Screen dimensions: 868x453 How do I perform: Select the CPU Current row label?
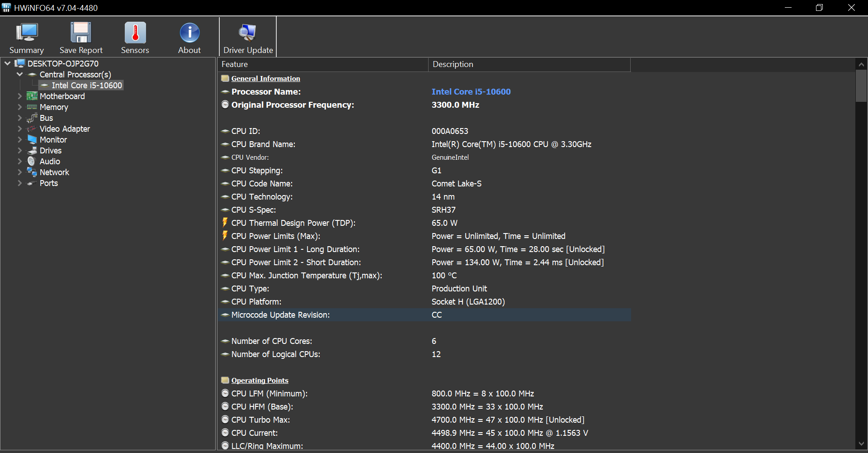[x=255, y=433]
